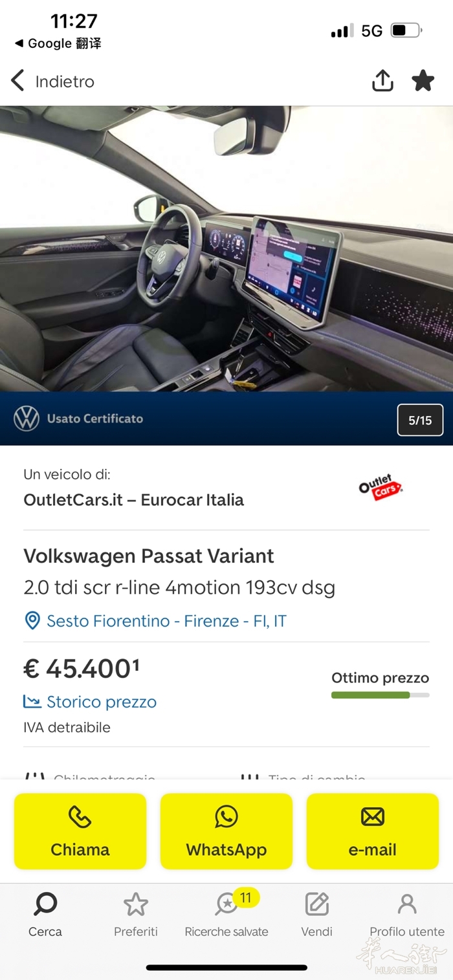
Task: Open the Preferiti tab
Action: click(x=136, y=915)
